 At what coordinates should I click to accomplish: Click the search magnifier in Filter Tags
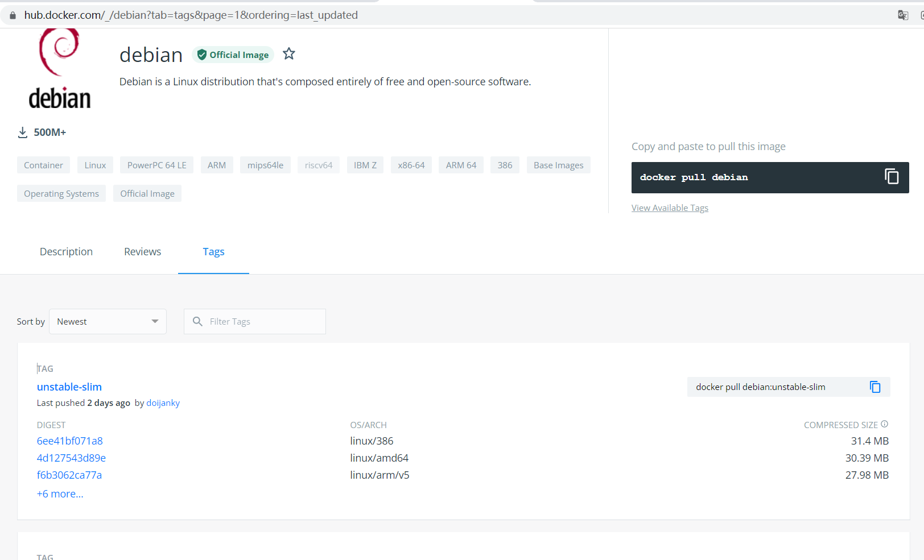(197, 321)
